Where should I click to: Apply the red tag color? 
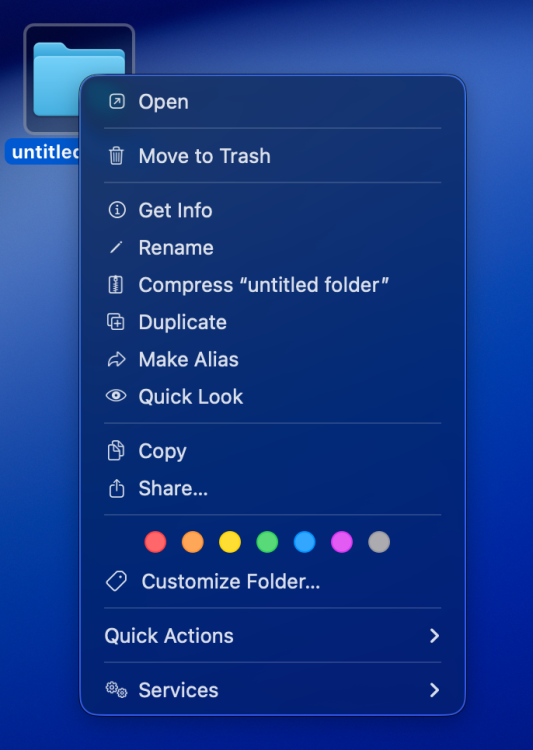[155, 542]
